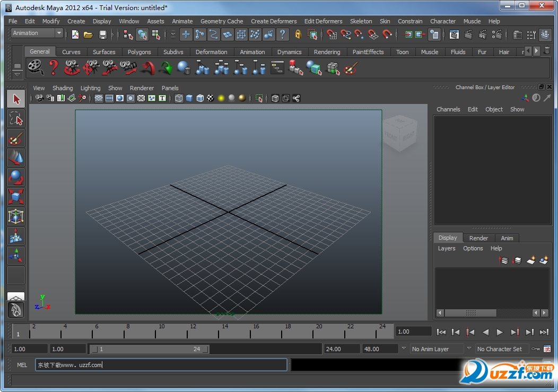
Task: Click the Maya logo icon under the toolbox
Action: [x=16, y=310]
